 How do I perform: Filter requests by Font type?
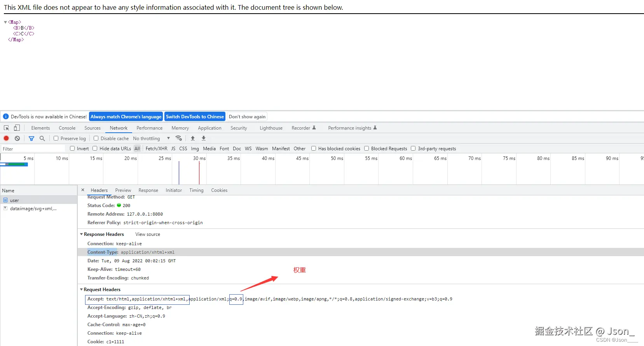pyautogui.click(x=224, y=149)
